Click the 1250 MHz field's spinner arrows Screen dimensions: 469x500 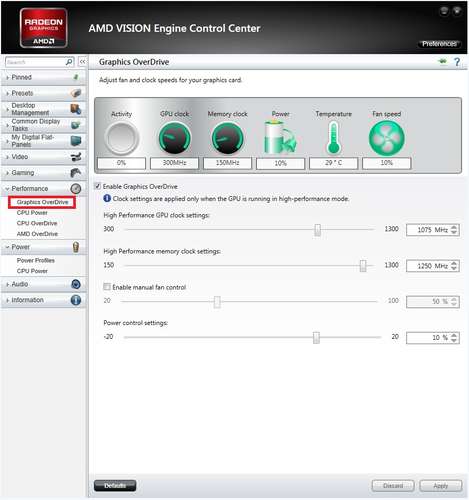click(x=454, y=266)
